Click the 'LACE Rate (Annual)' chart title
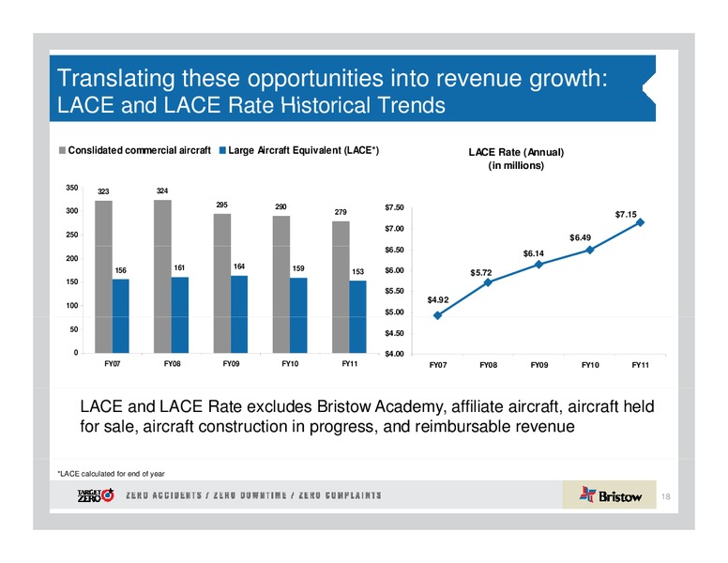Screen dimensions: 728x563 click(x=516, y=152)
